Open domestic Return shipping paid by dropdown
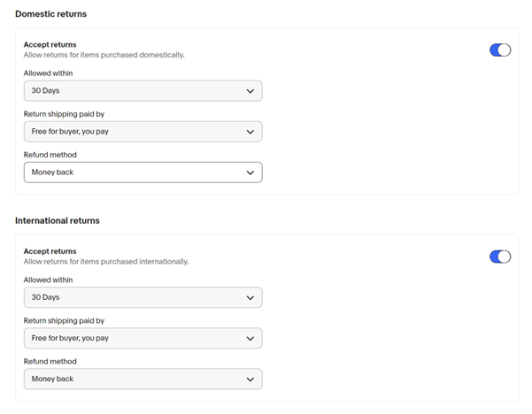The image size is (532, 414). [x=143, y=132]
